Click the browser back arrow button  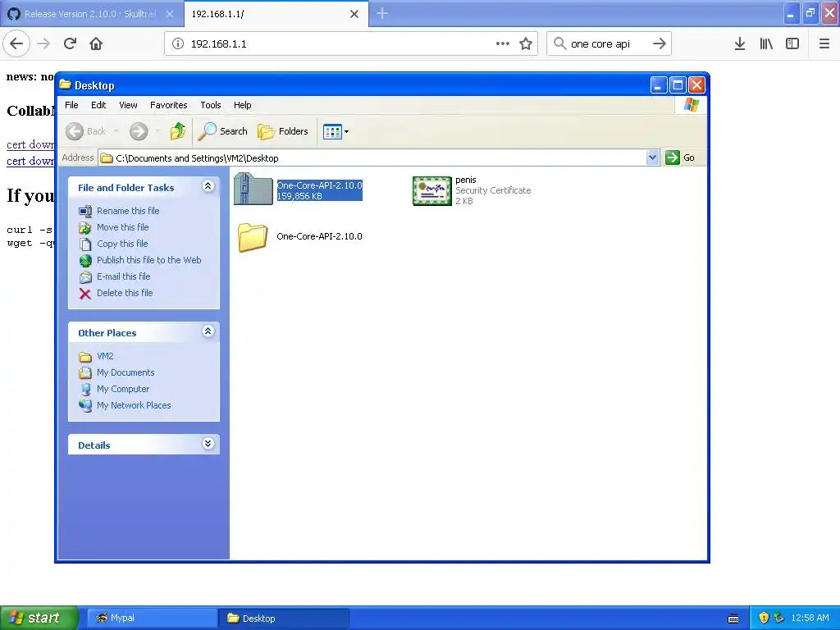[x=16, y=43]
